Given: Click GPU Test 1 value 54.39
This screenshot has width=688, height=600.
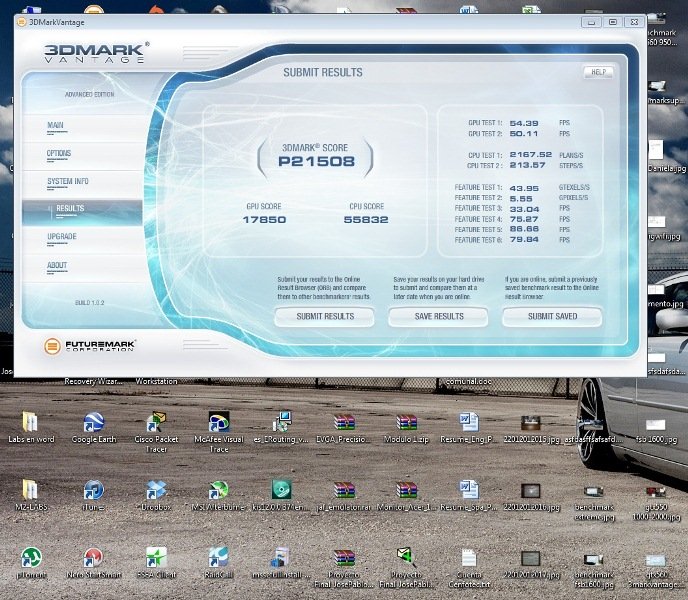Looking at the screenshot, I should pyautogui.click(x=524, y=123).
